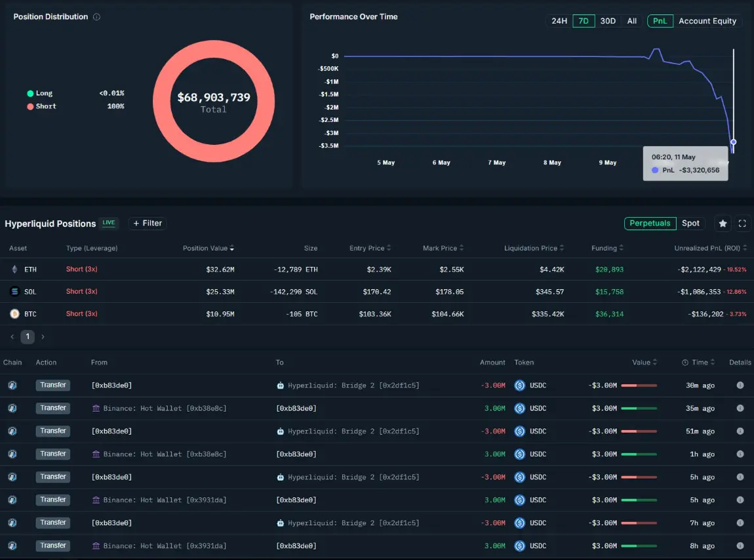This screenshot has height=560, width=754.
Task: Click value bar in 30m ago row
Action: coord(639,386)
